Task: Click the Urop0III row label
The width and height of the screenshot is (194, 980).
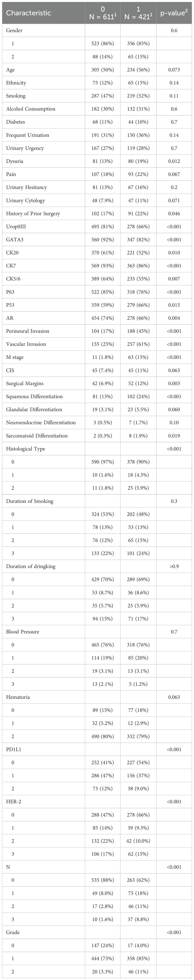Action: pyautogui.click(x=19, y=226)
